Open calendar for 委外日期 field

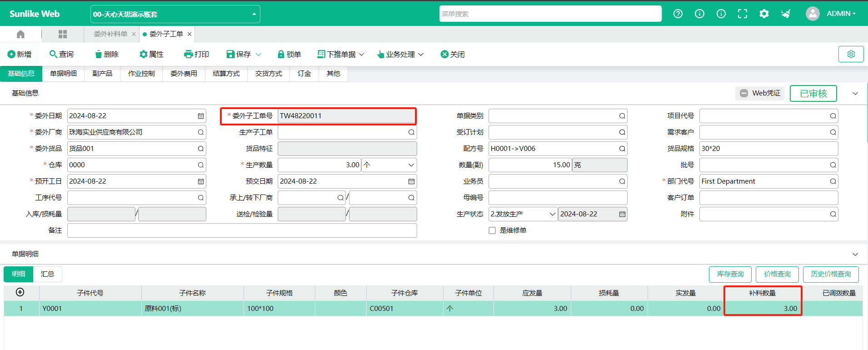(200, 116)
